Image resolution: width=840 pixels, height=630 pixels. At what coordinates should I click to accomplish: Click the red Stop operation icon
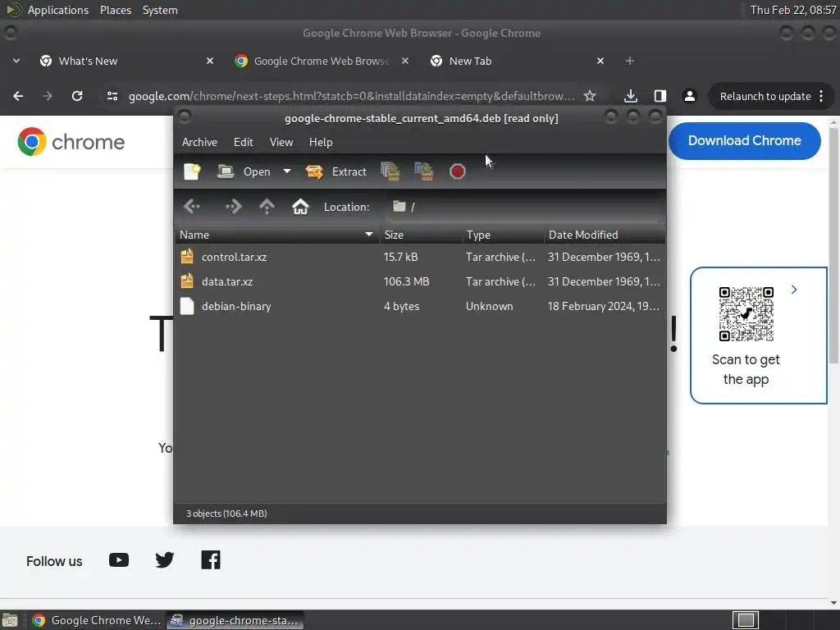(457, 171)
